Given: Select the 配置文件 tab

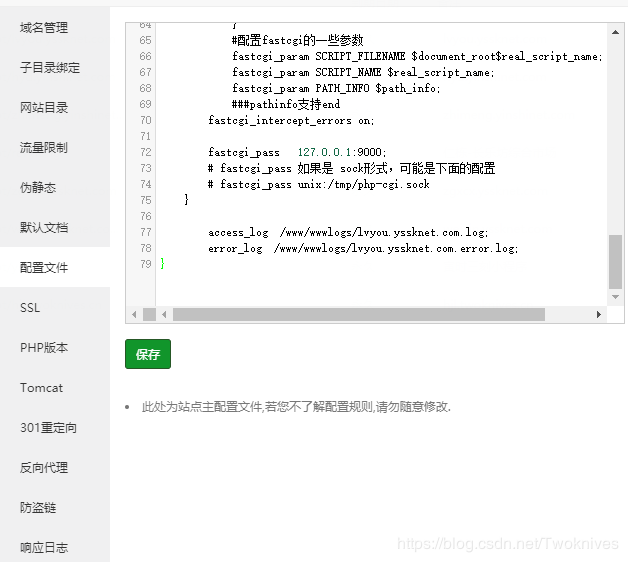Looking at the screenshot, I should click(x=44, y=267).
